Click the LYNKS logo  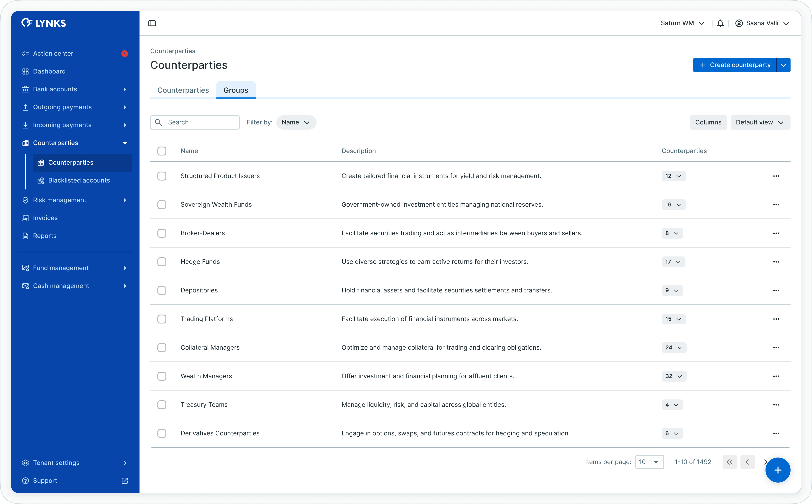pos(44,23)
